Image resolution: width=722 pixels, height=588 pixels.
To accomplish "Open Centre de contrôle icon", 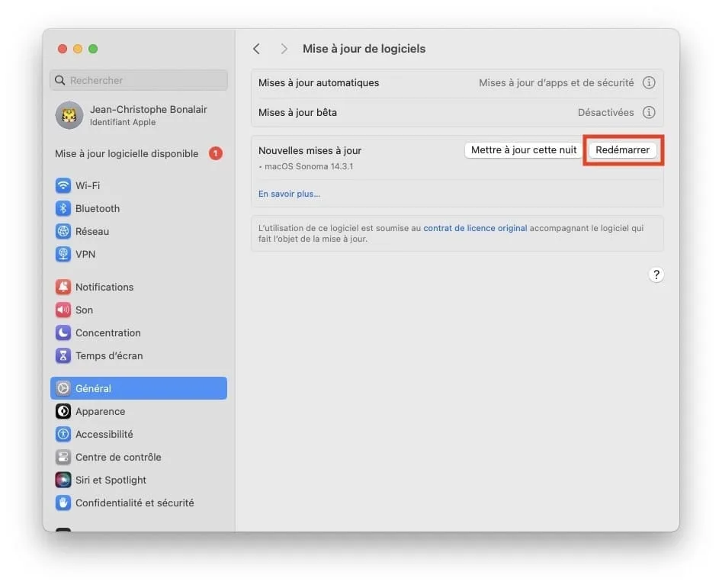I will tap(63, 457).
